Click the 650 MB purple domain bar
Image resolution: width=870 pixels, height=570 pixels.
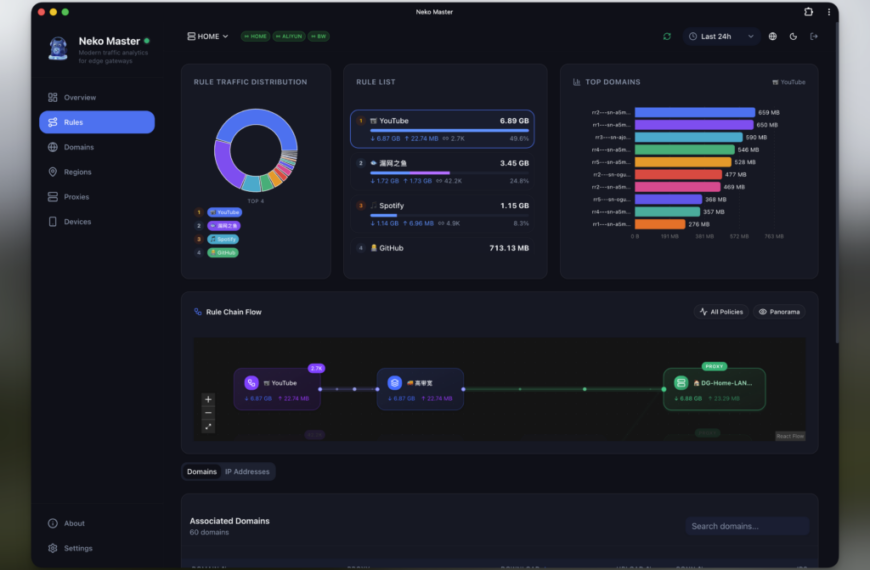pyautogui.click(x=694, y=125)
